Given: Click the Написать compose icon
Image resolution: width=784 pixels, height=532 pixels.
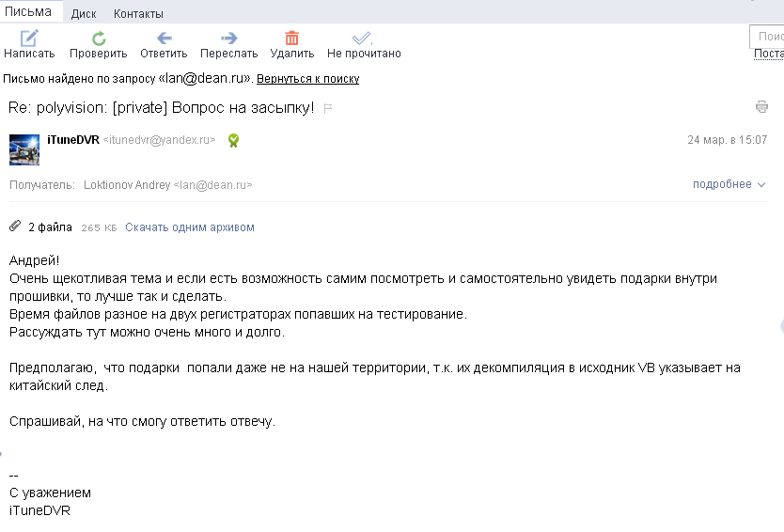Looking at the screenshot, I should 29,38.
